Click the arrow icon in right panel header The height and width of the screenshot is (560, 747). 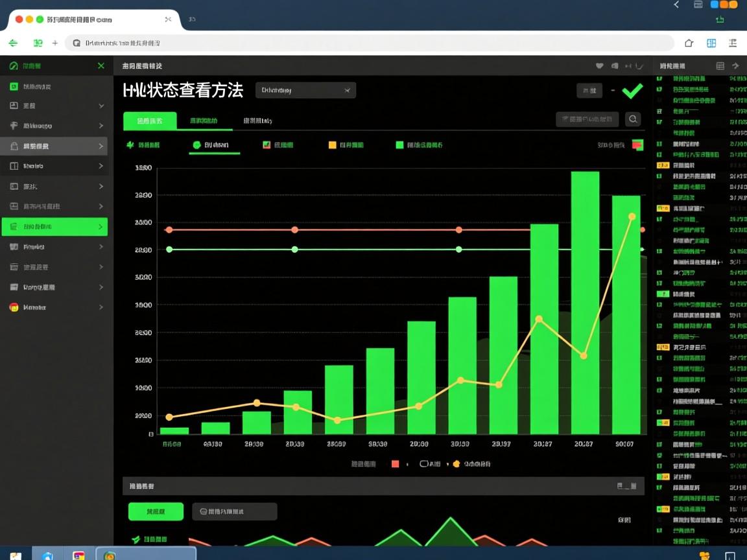735,66
